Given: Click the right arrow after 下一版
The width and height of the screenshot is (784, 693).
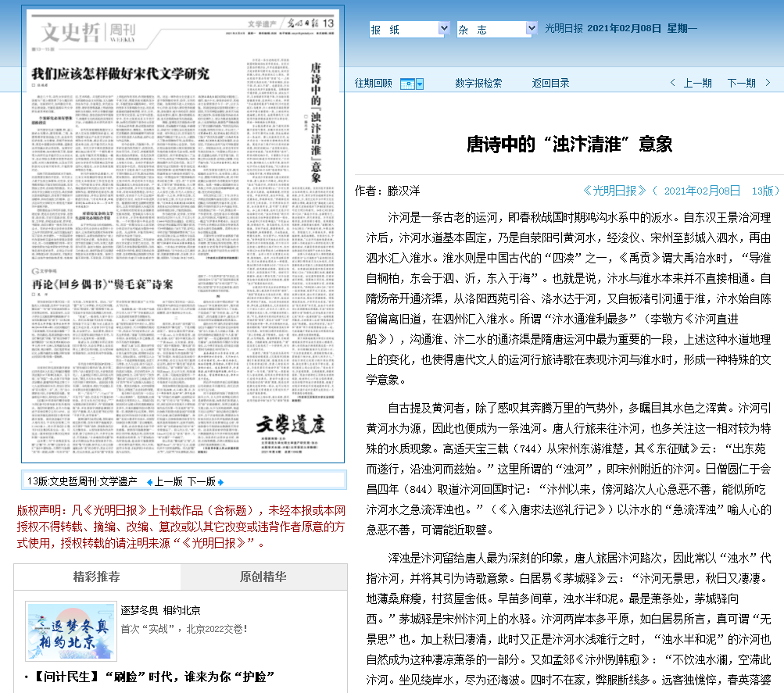Looking at the screenshot, I should point(220,481).
